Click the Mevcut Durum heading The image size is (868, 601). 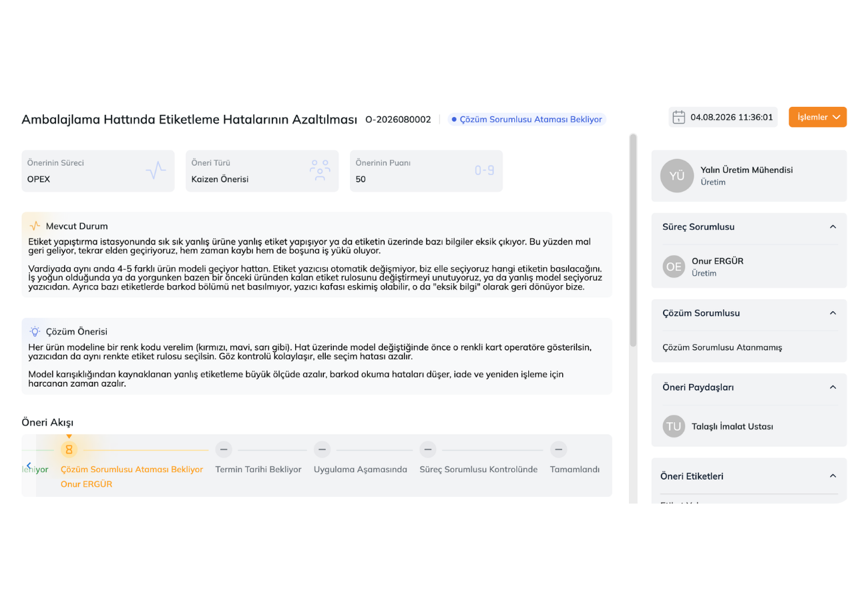[77, 226]
